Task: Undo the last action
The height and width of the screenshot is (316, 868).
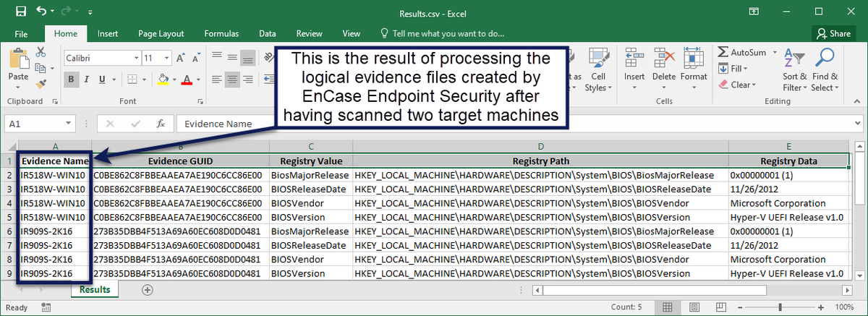Action: point(41,12)
